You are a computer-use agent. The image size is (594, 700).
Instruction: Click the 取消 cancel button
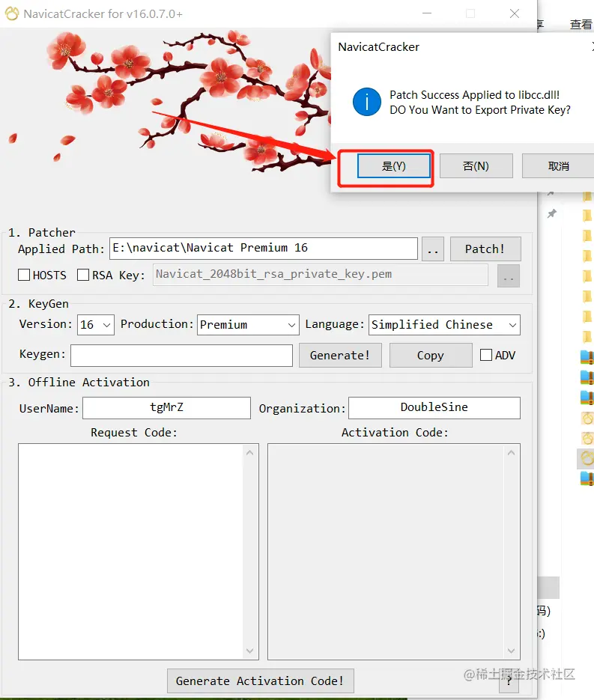[558, 166]
